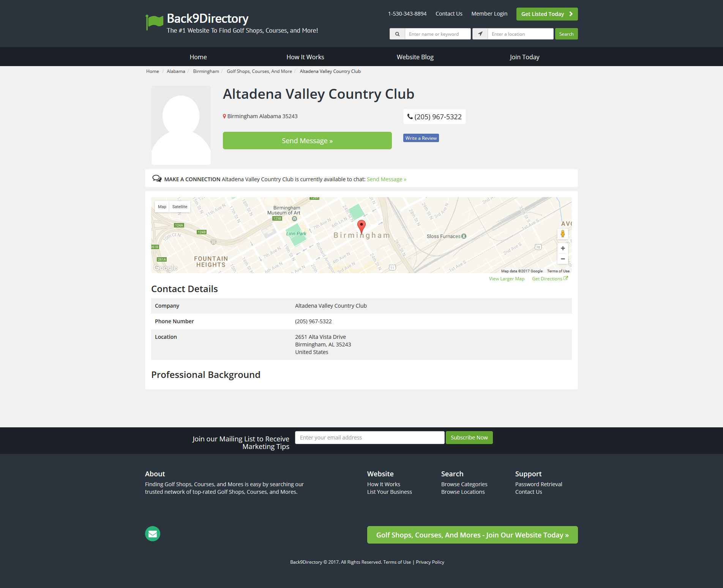The width and height of the screenshot is (723, 588).
Task: Switch map to Map view
Action: (162, 207)
